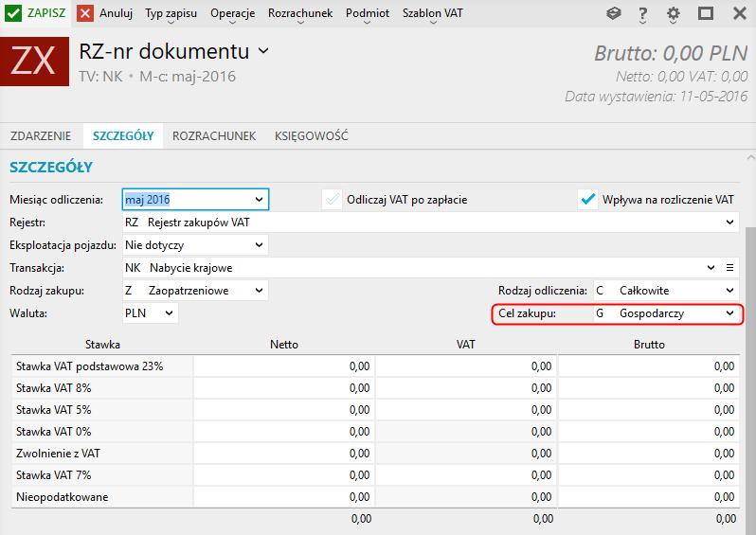756x535 pixels.
Task: Click Brutto cell for Stawka VAT 7%
Action: [649, 475]
